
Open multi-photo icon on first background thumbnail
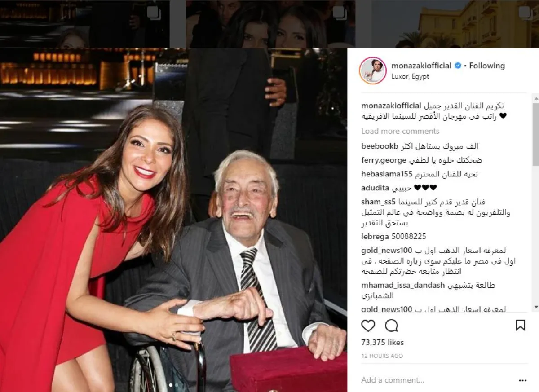click(x=154, y=13)
